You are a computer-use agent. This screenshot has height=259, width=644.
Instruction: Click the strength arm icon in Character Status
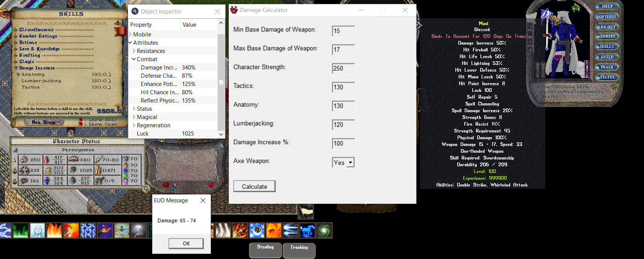point(24,160)
